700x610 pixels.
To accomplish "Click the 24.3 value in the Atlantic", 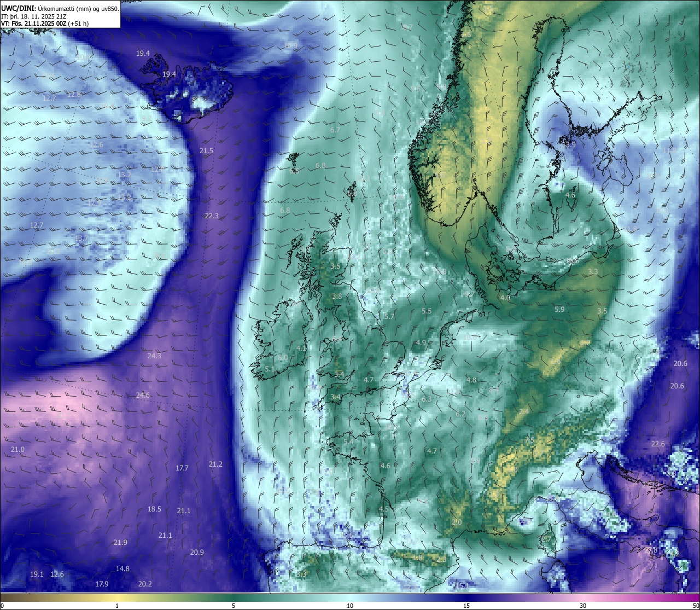I will coord(154,356).
